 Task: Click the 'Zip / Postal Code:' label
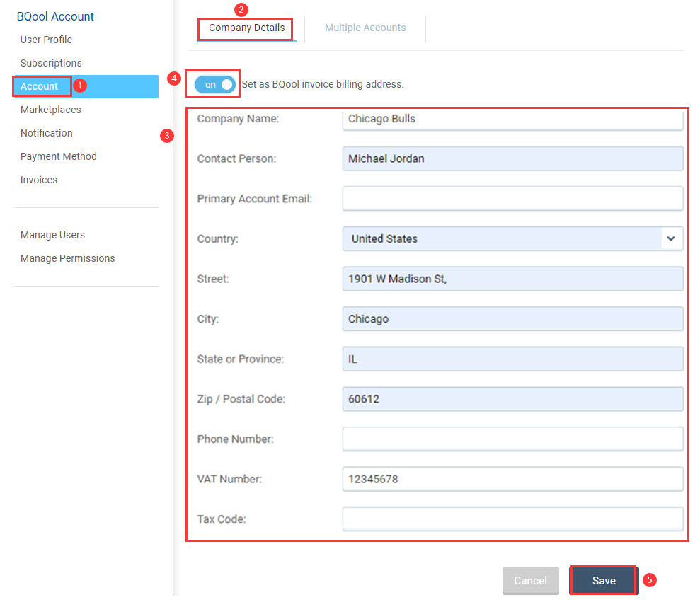pyautogui.click(x=241, y=399)
